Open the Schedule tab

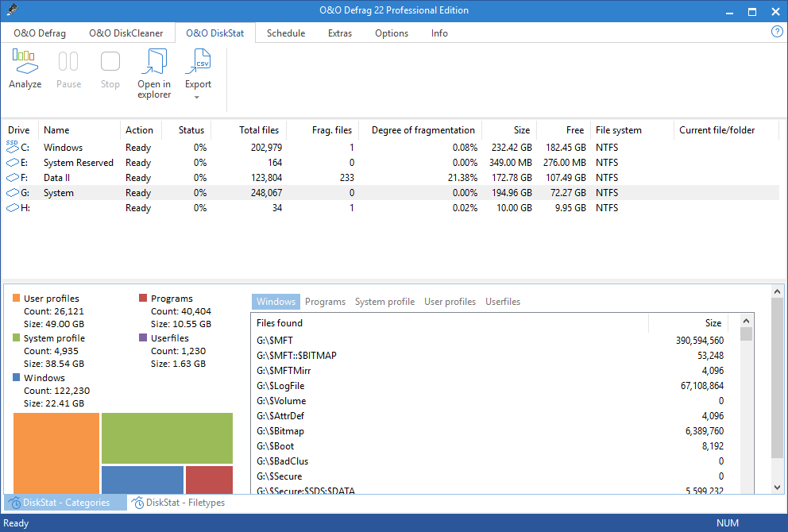point(286,33)
